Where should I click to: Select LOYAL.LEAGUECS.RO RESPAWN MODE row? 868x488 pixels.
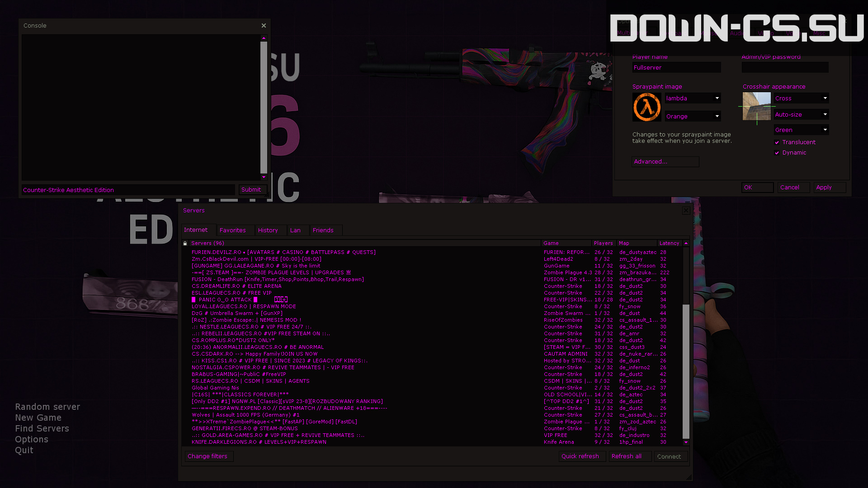click(x=432, y=306)
